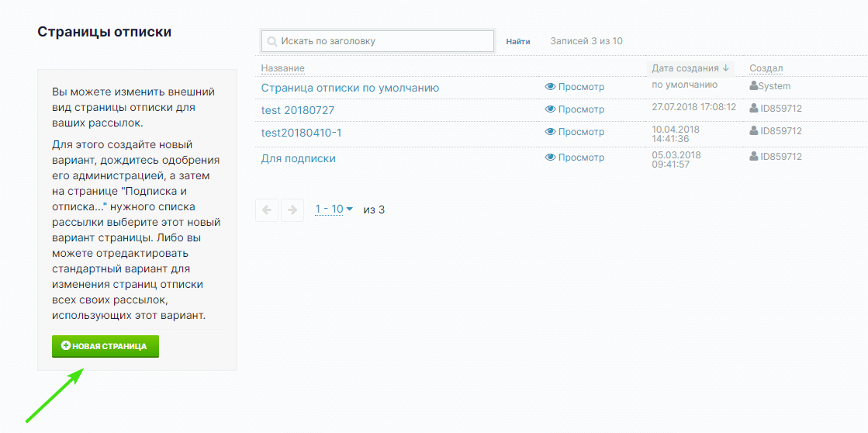The height and width of the screenshot is (433, 868).
Task: Click Просмотр for test 20180727
Action: (x=581, y=109)
